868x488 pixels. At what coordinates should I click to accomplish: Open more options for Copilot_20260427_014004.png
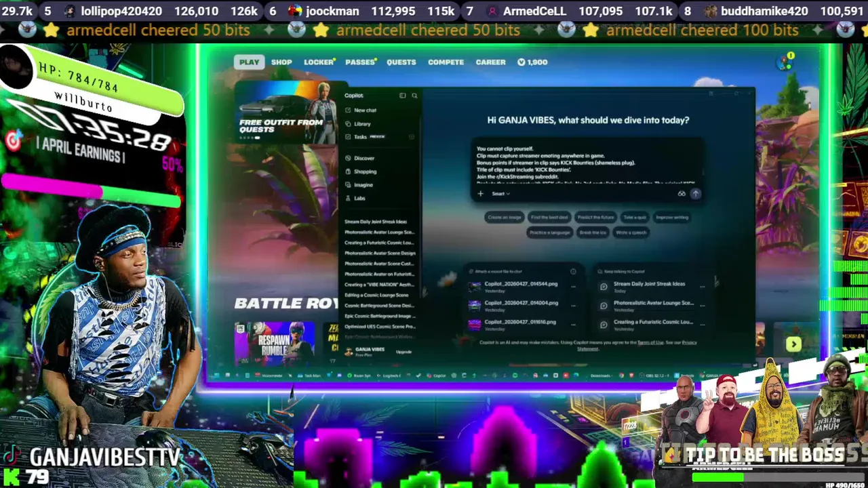click(x=573, y=305)
